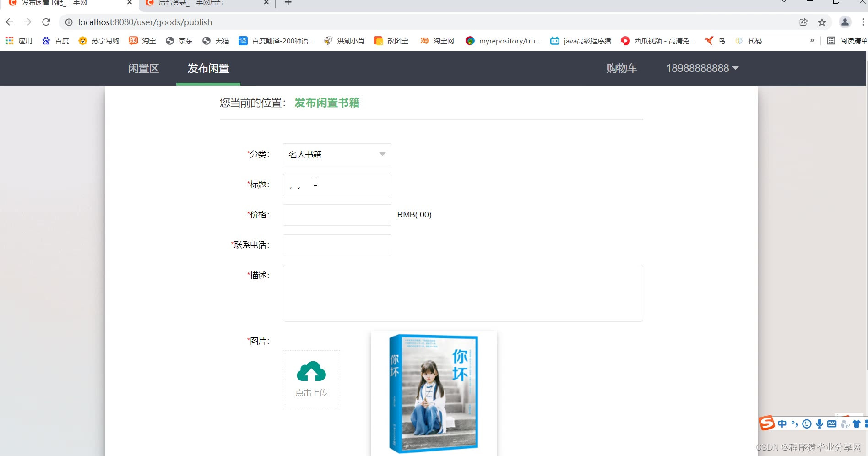Open the 名人书籍 category dropdown
The height and width of the screenshot is (456, 868).
(337, 154)
